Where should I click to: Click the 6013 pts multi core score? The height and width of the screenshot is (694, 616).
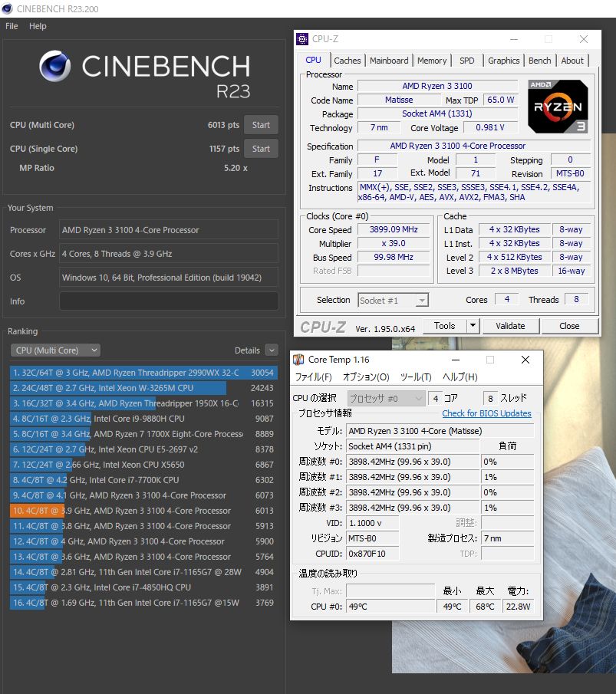tap(223, 125)
